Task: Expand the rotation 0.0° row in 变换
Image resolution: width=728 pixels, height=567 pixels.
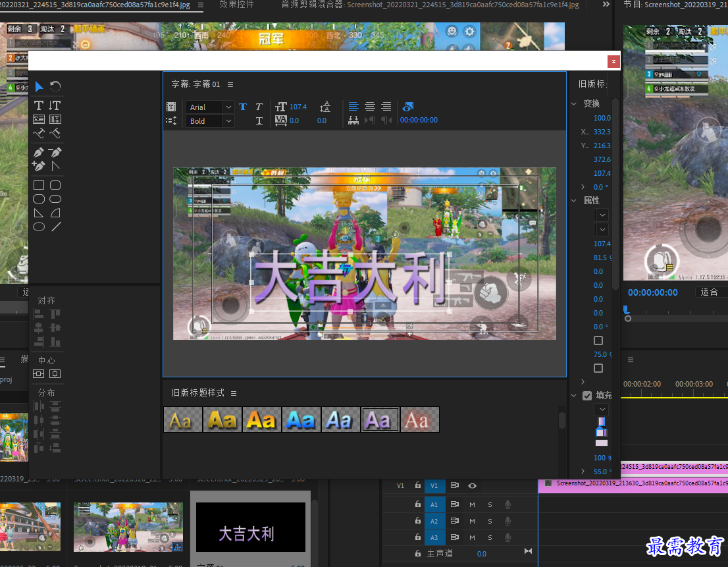Action: coord(583,186)
